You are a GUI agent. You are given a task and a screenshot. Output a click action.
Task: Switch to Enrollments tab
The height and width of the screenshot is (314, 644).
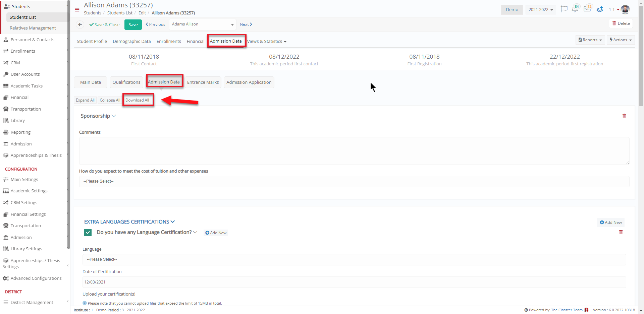pos(169,41)
